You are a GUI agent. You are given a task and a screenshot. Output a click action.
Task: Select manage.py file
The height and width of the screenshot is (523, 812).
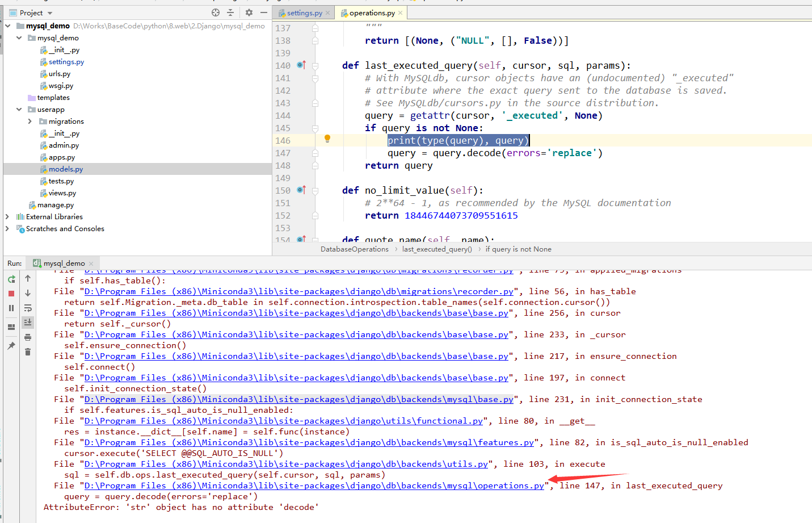pos(55,205)
